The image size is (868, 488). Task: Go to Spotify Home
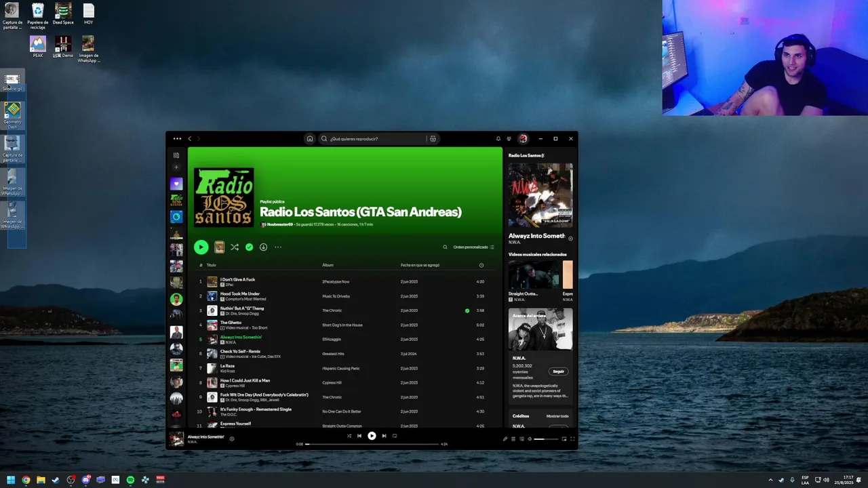click(310, 139)
